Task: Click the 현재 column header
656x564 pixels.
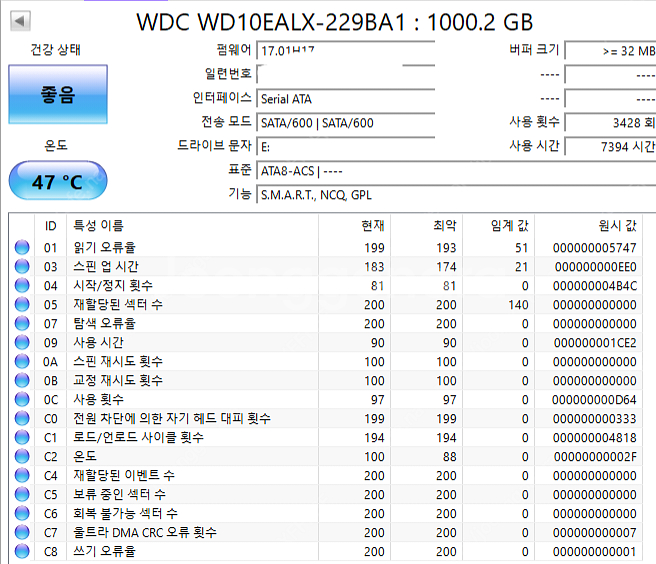Action: (x=354, y=226)
